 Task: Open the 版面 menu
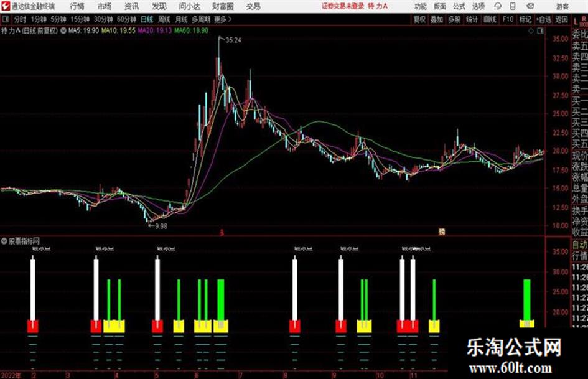(x=439, y=6)
